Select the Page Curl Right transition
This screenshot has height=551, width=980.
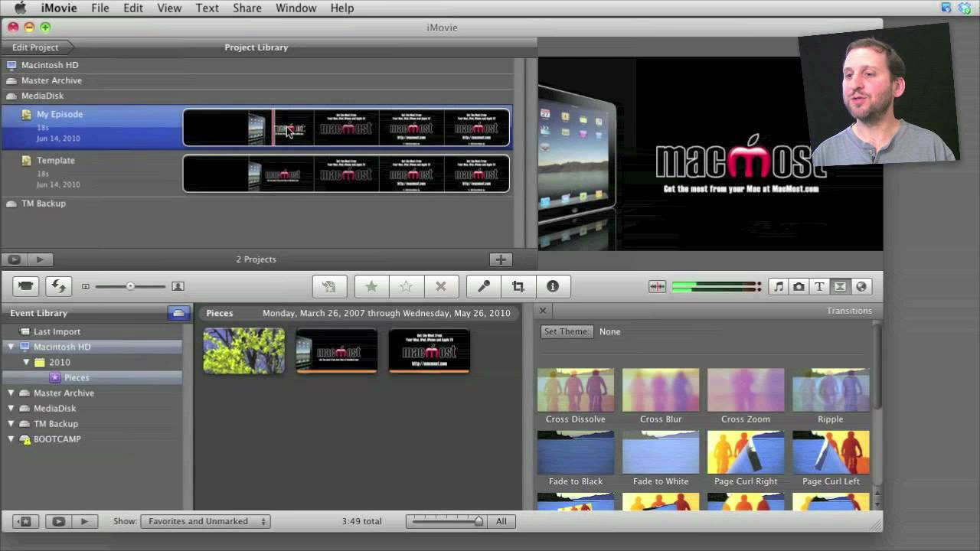click(x=746, y=458)
